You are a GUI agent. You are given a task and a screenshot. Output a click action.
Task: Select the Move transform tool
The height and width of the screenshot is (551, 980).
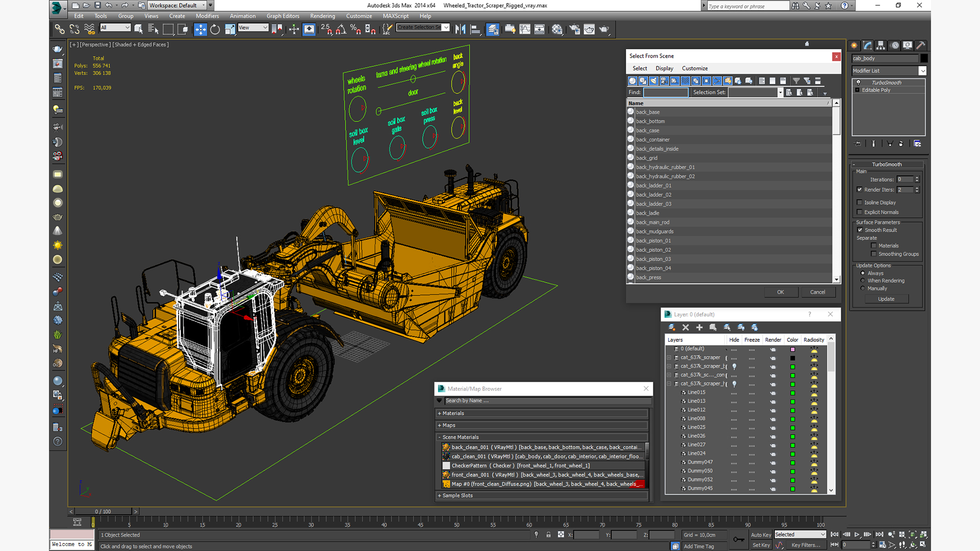click(200, 30)
